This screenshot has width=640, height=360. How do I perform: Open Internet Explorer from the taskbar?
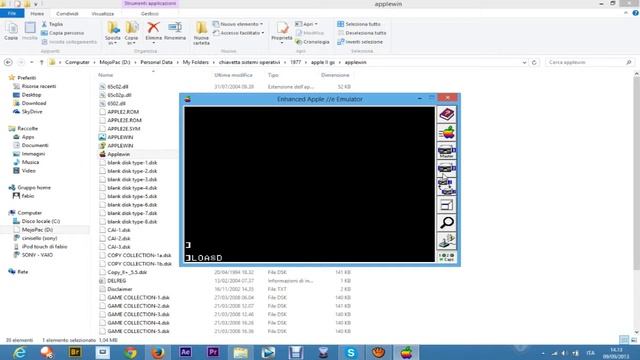click(19, 352)
